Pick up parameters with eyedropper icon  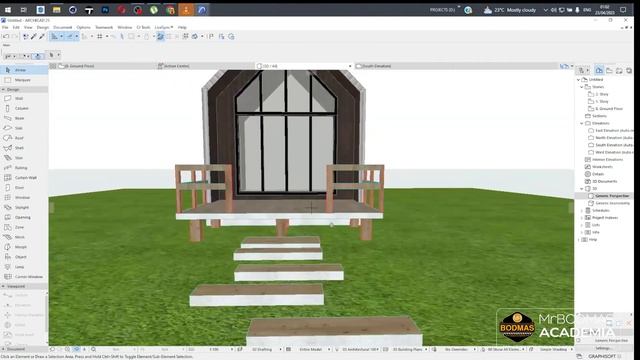pos(34,36)
